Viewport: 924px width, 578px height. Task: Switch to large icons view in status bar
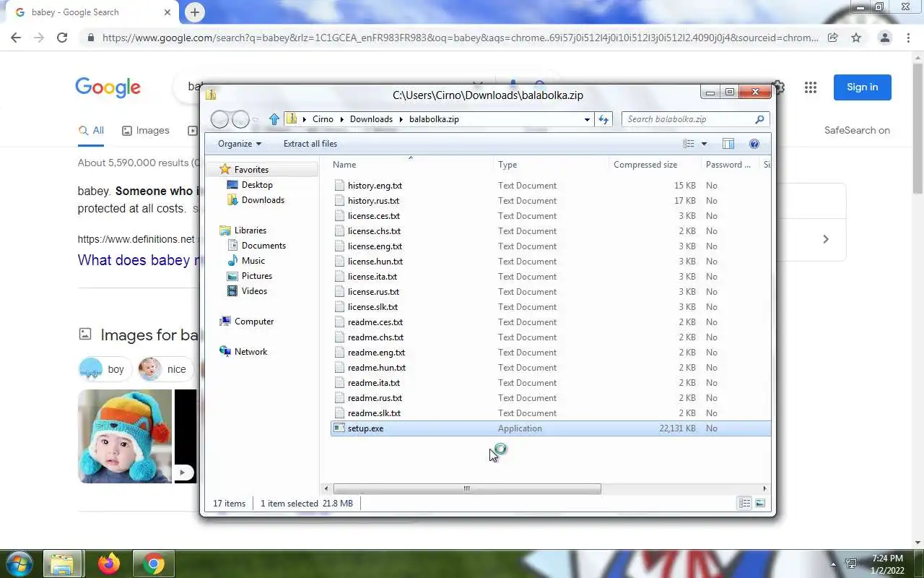pyautogui.click(x=759, y=504)
